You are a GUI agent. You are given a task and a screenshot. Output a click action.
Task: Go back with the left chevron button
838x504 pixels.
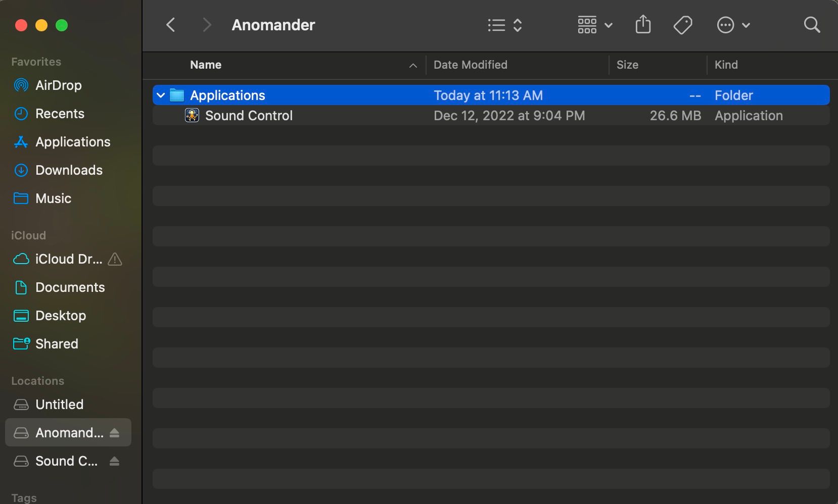click(x=171, y=25)
